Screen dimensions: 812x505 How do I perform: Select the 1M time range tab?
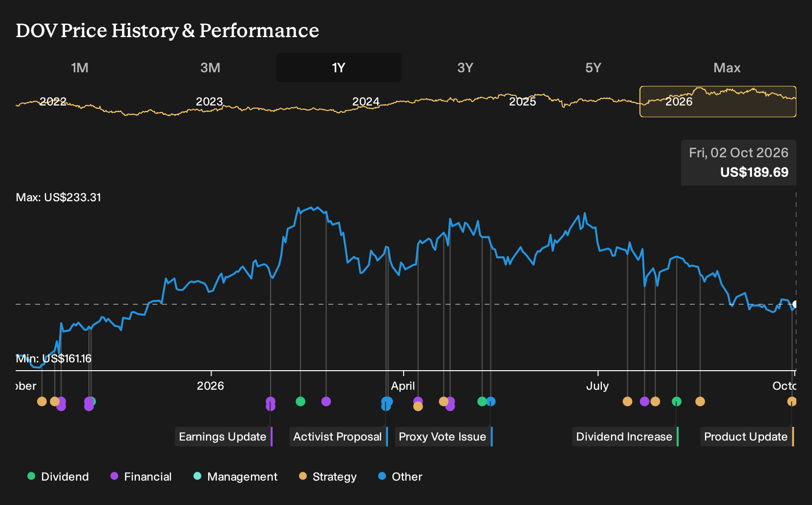pos(80,67)
